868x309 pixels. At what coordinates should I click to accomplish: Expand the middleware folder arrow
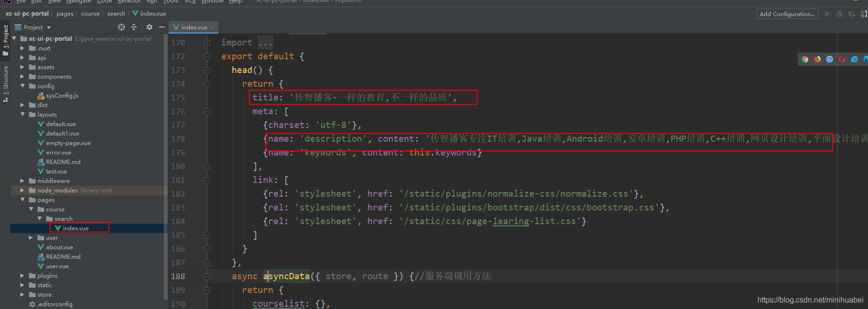(x=22, y=181)
